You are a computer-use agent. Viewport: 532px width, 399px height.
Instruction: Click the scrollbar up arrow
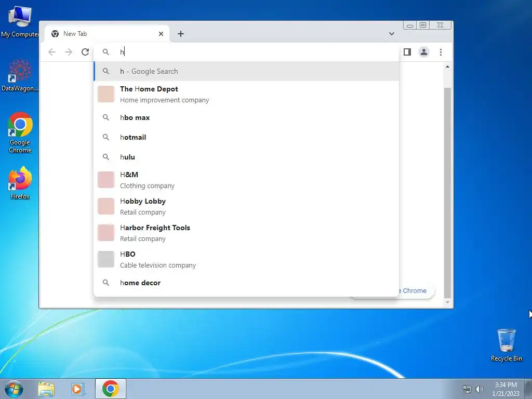point(447,67)
